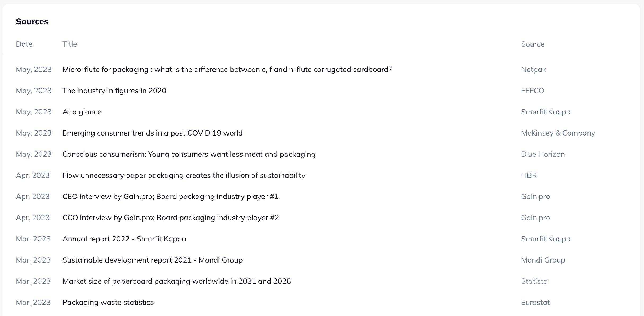The width and height of the screenshot is (644, 316).
Task: Click the Date column header
Action: (24, 44)
